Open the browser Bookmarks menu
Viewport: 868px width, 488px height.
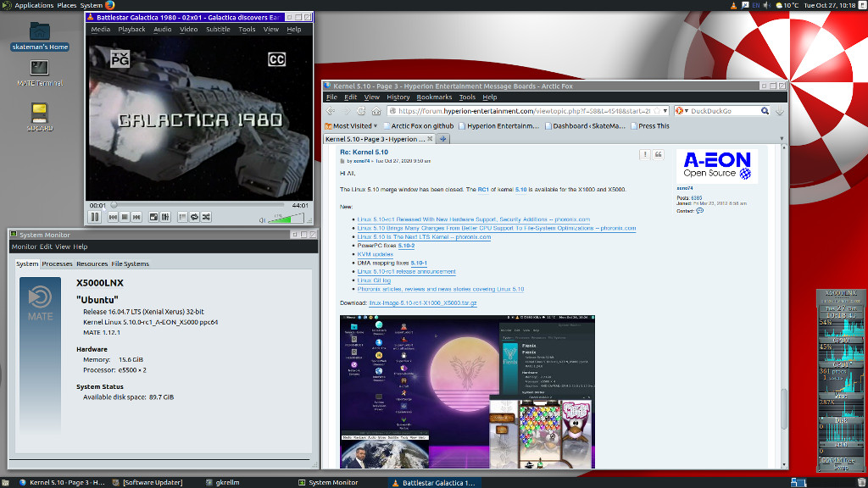[434, 97]
